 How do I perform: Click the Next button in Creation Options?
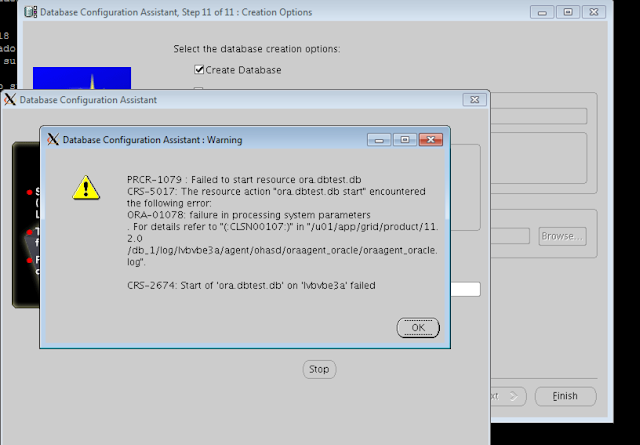coord(508,396)
